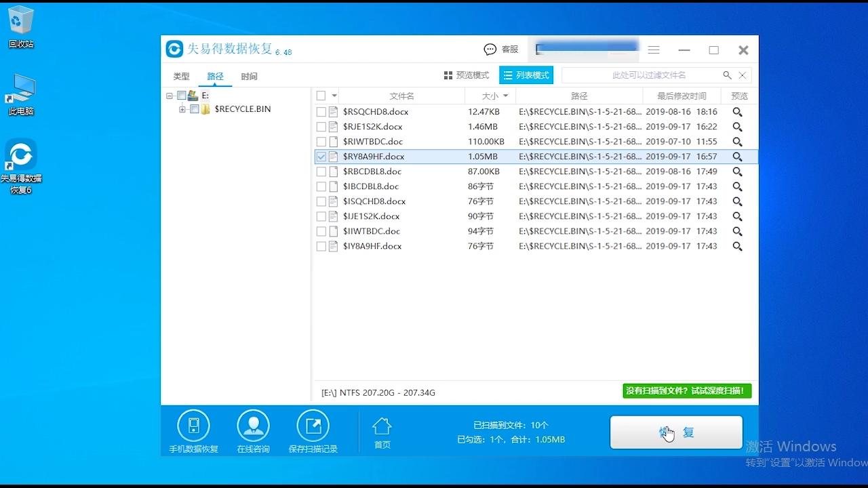Preview the $RSQCHD8.docx file via magnifier icon
This screenshot has height=488, width=868.
(x=737, y=112)
